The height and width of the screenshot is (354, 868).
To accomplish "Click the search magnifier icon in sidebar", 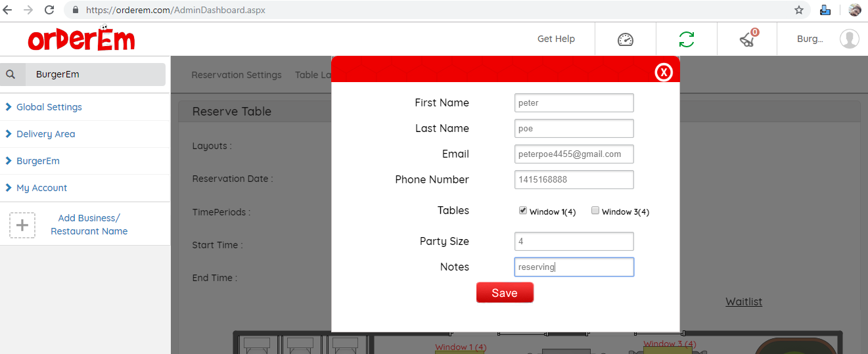I will 11,74.
